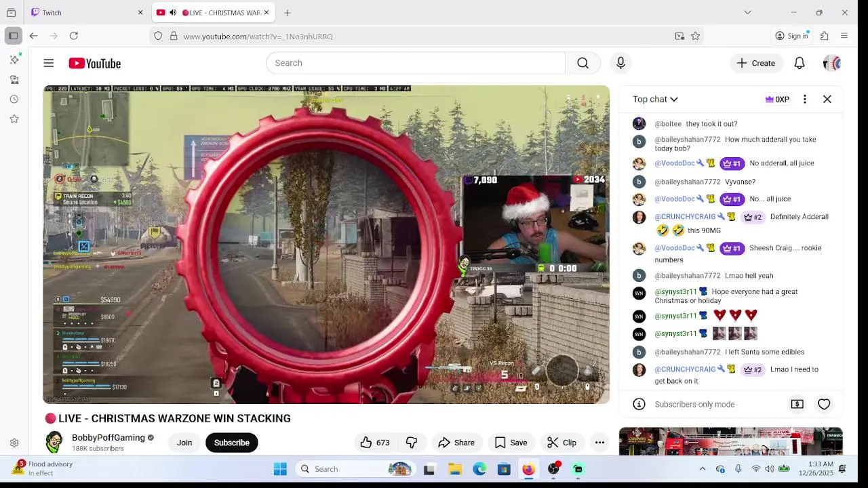
Task: Open more actions ellipsis under video
Action: point(599,443)
